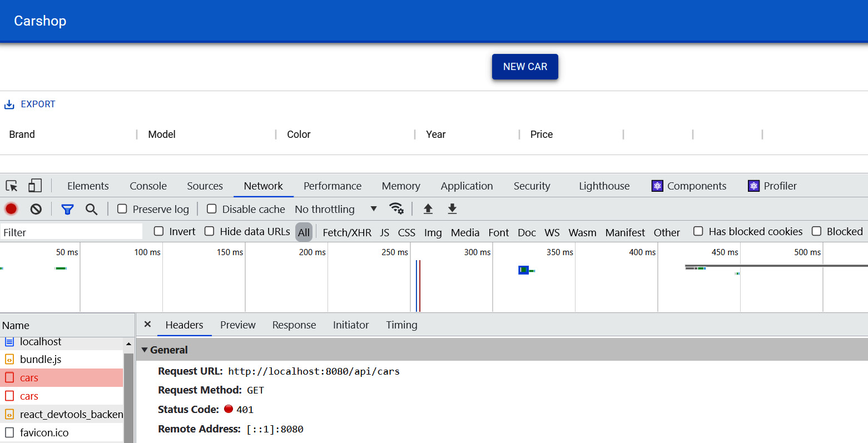
Task: Enable the Preserve log checkbox
Action: [x=122, y=209]
